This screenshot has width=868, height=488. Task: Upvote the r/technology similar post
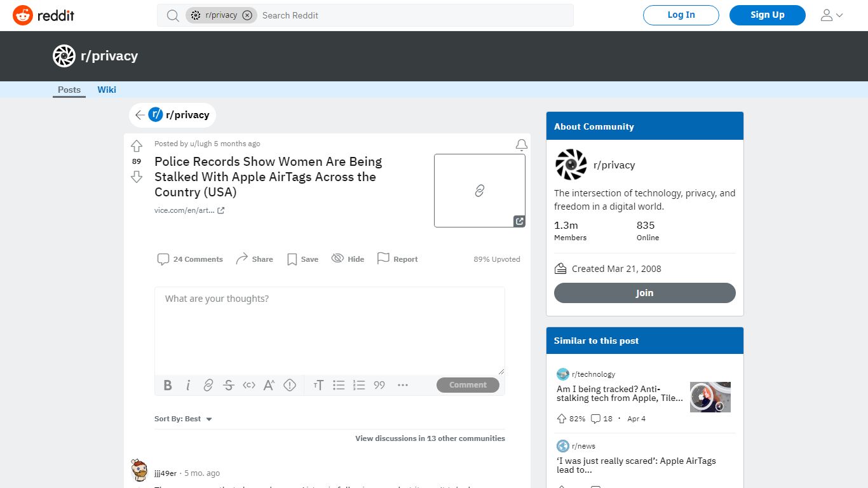[562, 419]
